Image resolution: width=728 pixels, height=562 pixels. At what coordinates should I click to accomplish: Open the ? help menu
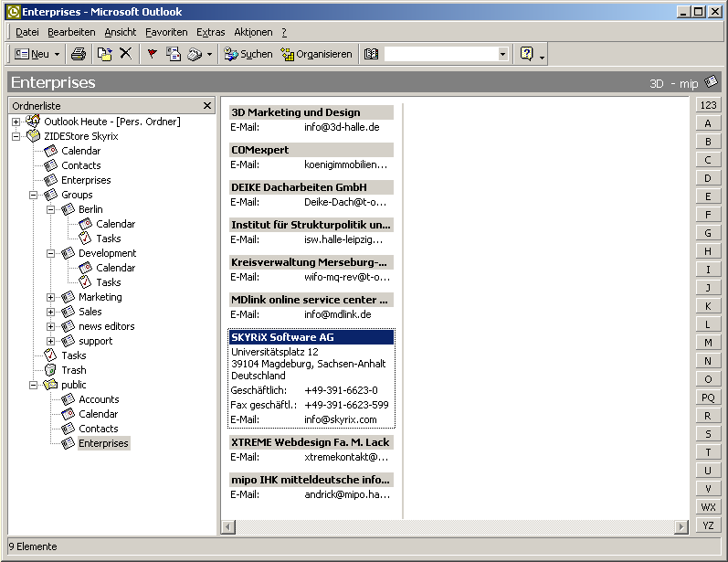284,32
